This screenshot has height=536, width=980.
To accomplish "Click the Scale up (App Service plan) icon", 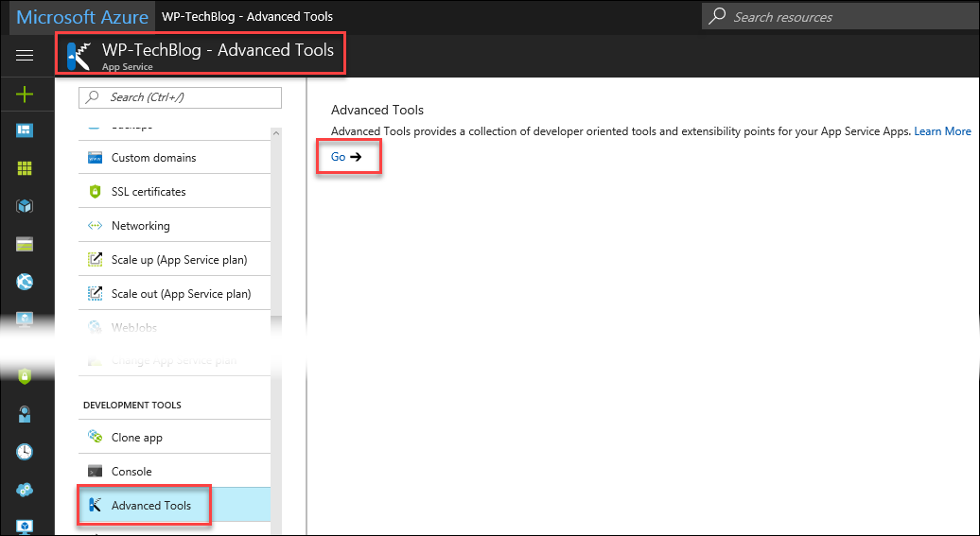I will (x=95, y=259).
